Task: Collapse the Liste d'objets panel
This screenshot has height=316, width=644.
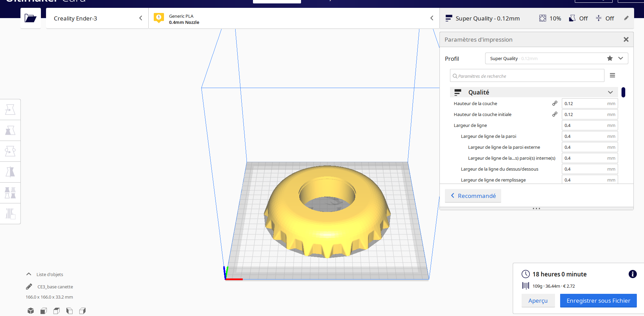Action: [x=29, y=274]
